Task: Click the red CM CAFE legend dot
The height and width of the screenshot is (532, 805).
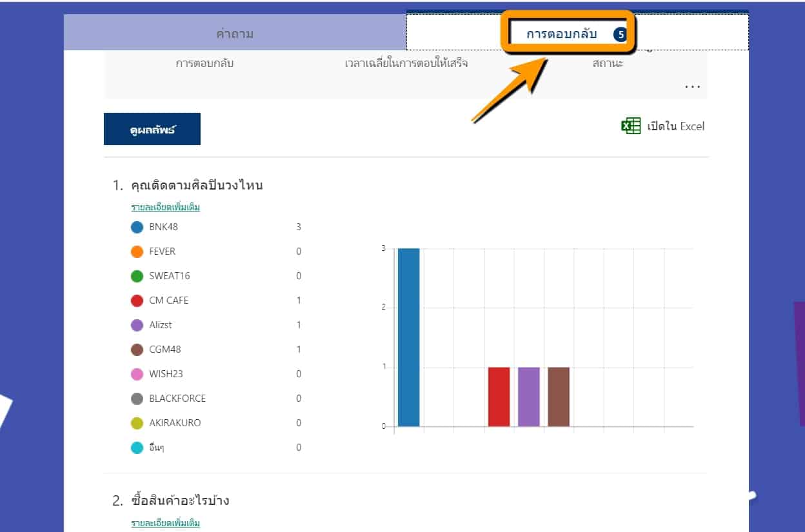Action: tap(137, 300)
